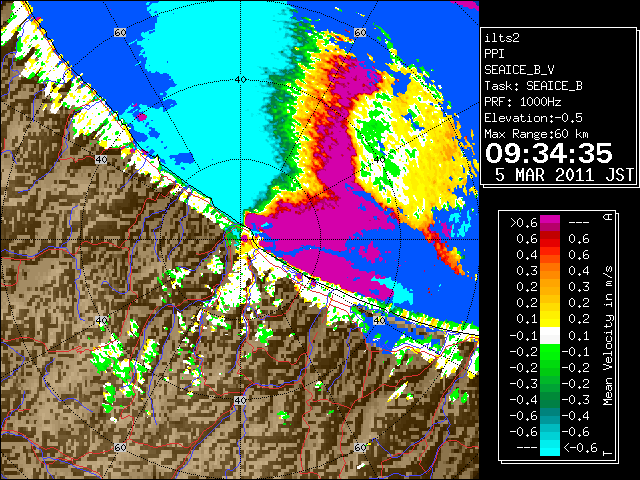The width and height of the screenshot is (640, 480).
Task: Click the 'SEAICE_B_V' product name
Action: coord(519,70)
